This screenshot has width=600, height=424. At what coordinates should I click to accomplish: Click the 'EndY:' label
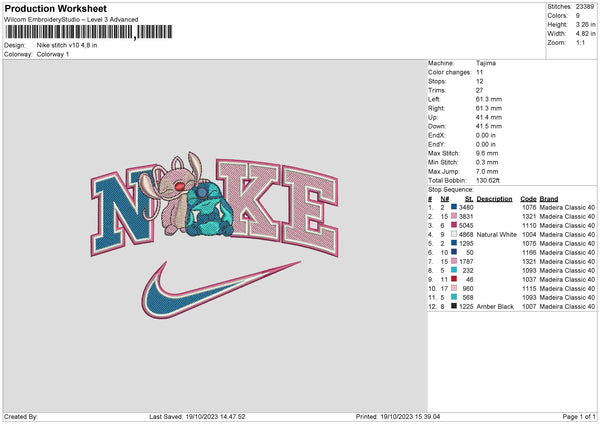pyautogui.click(x=437, y=144)
